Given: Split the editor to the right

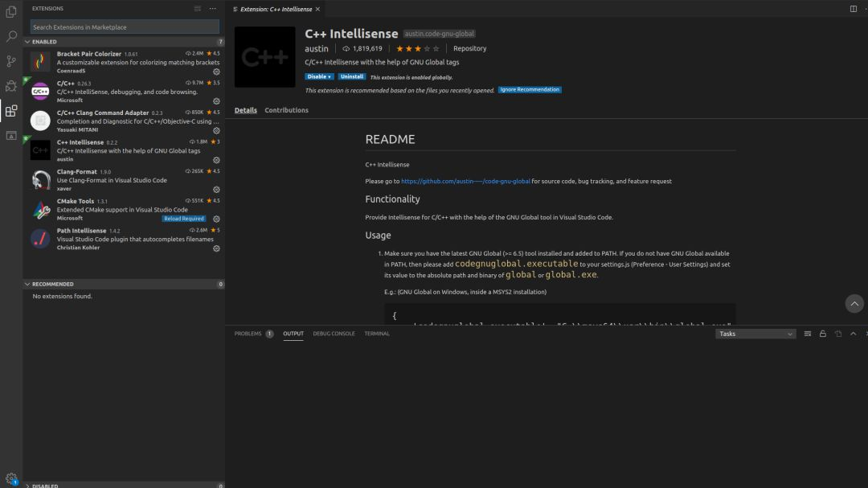Looking at the screenshot, I should (853, 9).
